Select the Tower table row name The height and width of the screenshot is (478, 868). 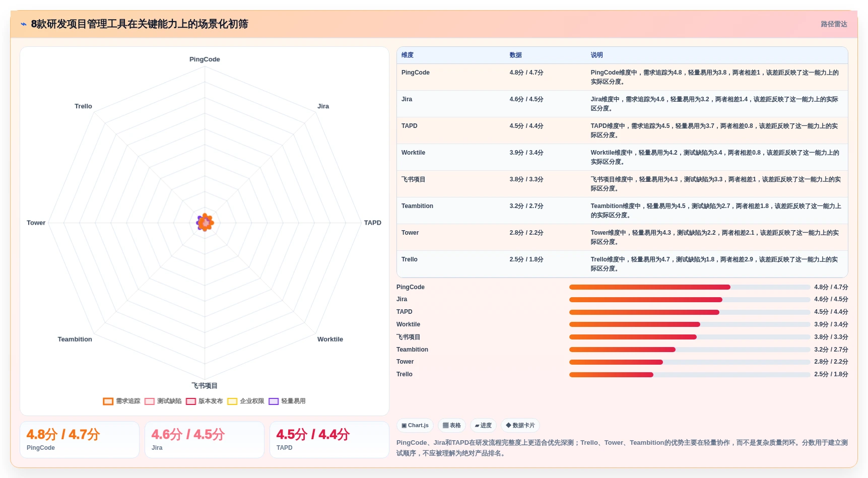pos(410,233)
